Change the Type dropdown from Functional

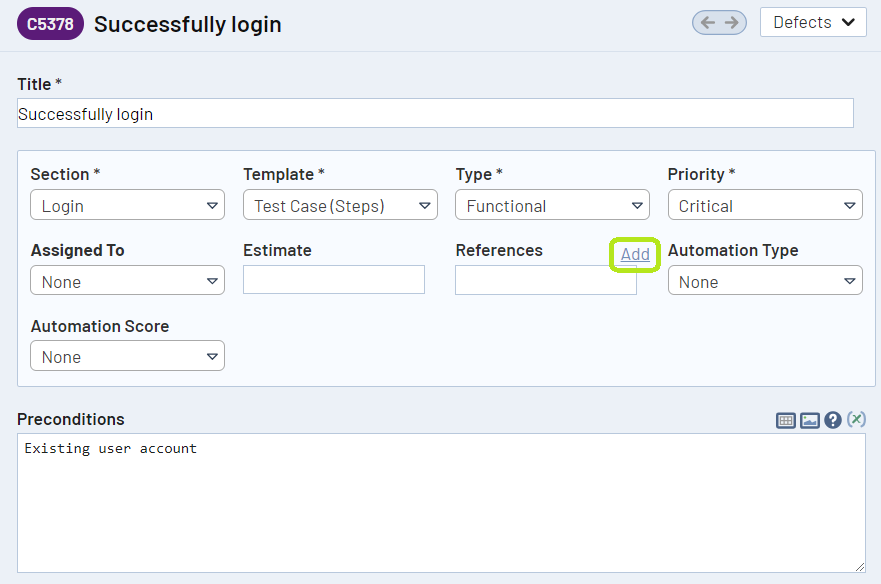coord(552,206)
